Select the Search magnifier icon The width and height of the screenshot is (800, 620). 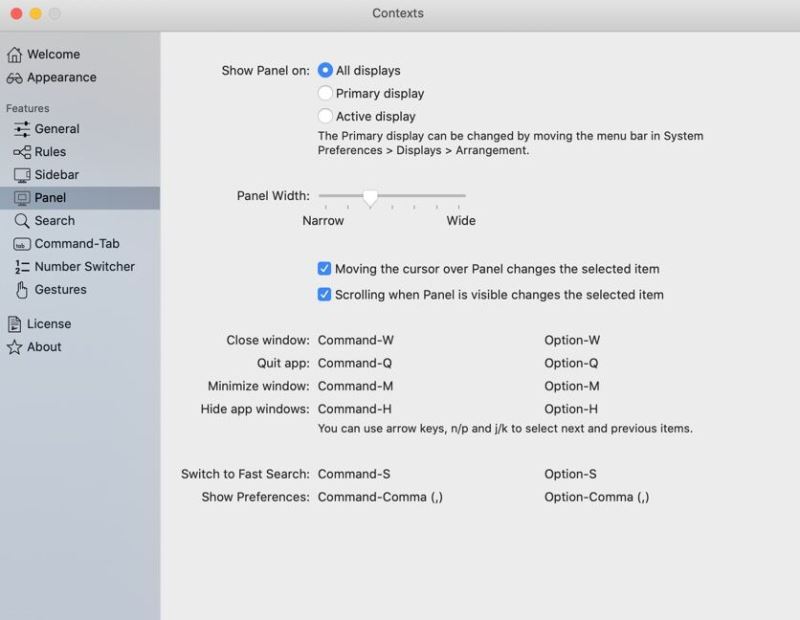click(21, 220)
